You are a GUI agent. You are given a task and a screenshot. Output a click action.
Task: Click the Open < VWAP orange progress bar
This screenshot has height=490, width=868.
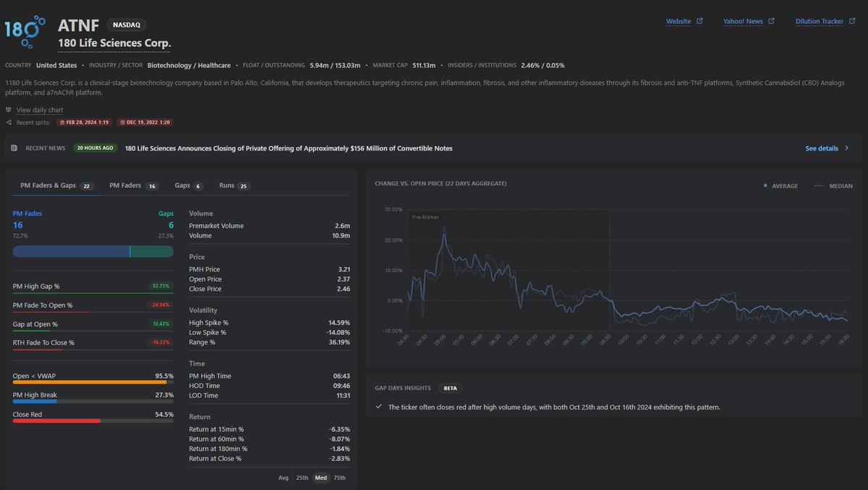point(93,383)
